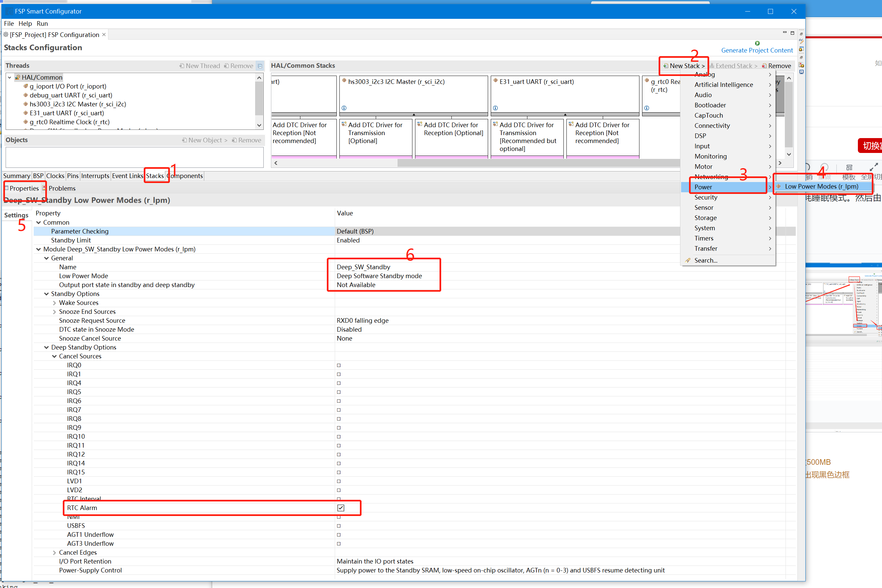
Task: Enable the IRQ4 cancel source checkbox
Action: [x=339, y=383]
